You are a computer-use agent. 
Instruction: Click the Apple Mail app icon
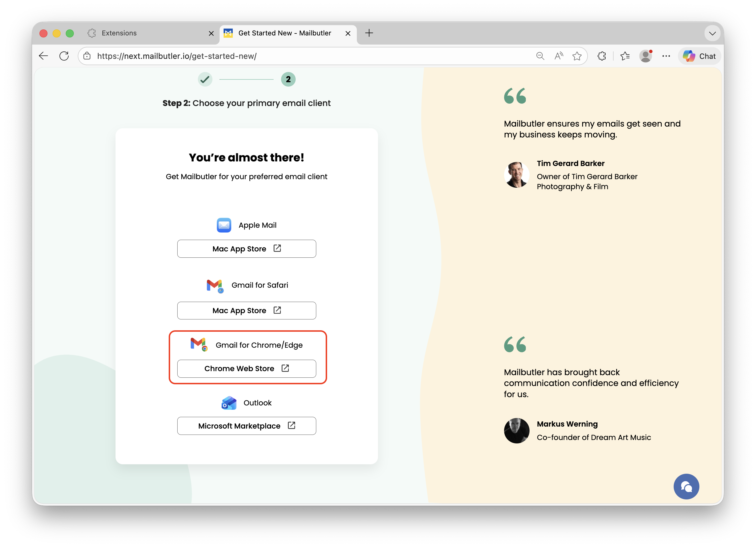224,225
